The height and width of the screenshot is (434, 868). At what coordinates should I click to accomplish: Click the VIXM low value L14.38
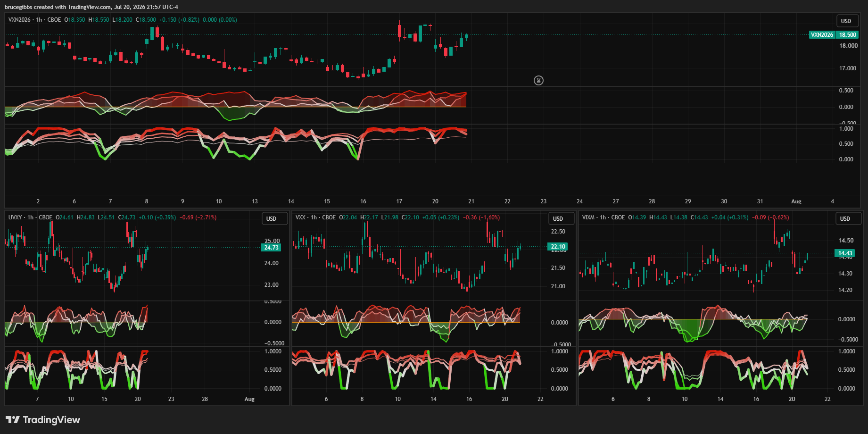tap(678, 217)
